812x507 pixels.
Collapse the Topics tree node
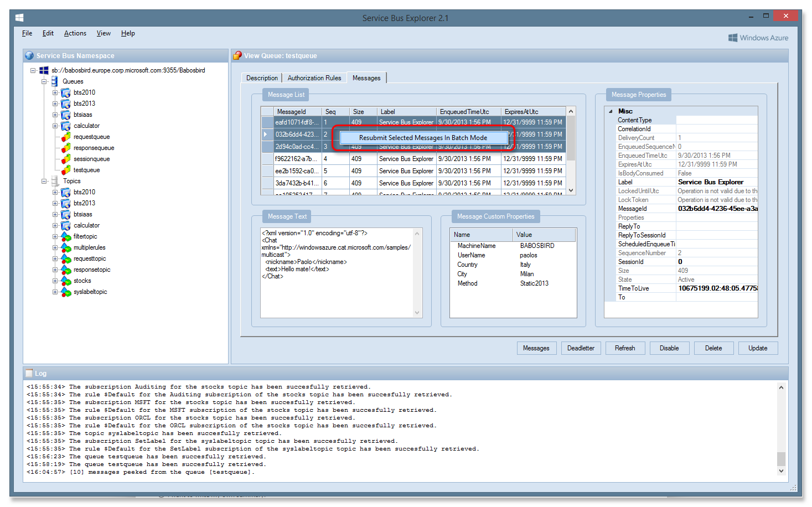[x=44, y=181]
